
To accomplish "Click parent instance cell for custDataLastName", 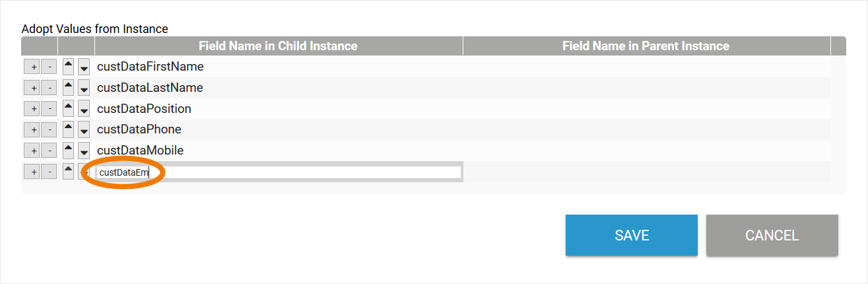I will [x=646, y=88].
